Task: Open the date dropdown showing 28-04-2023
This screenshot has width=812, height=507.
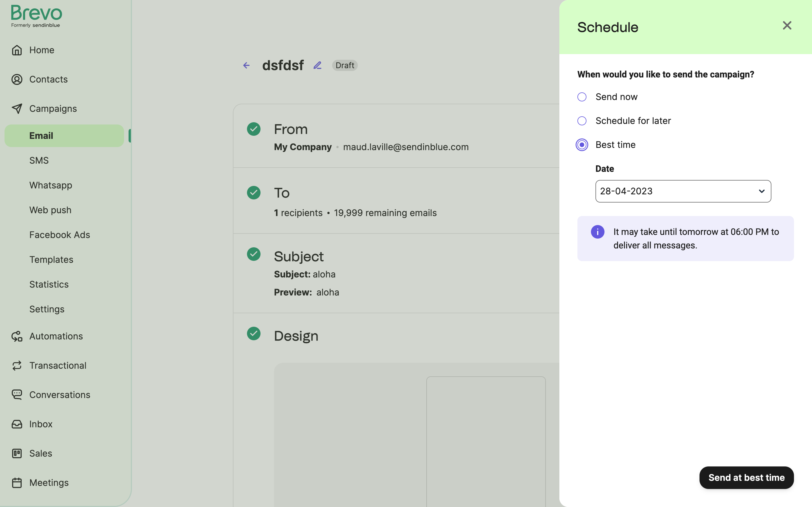Action: pos(683,191)
